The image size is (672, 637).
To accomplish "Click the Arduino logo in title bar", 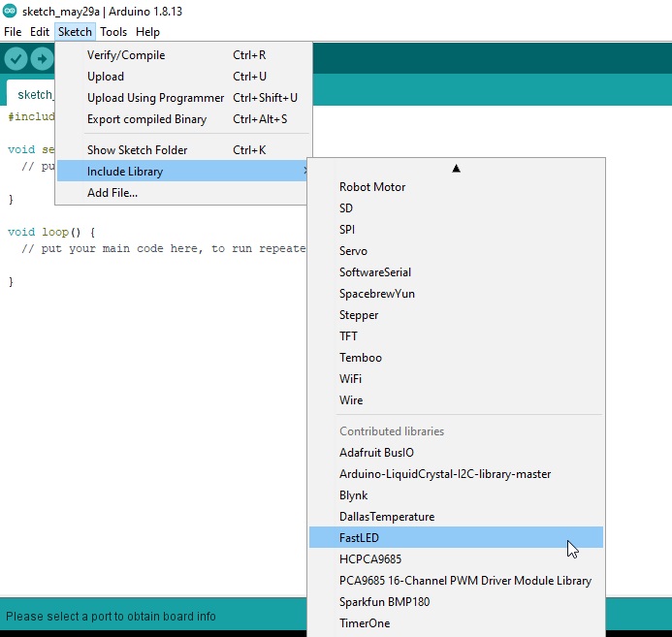I will pos(10,11).
